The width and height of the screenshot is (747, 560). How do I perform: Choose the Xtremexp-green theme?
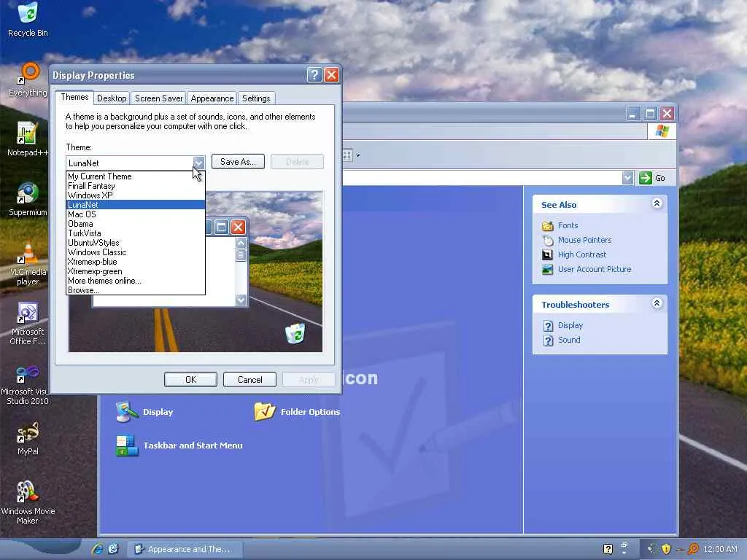(135, 271)
